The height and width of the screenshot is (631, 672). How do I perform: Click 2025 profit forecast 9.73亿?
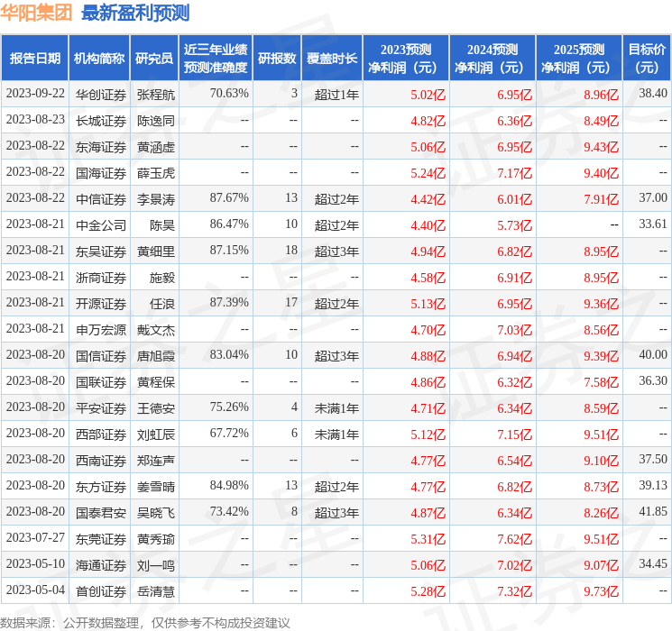point(602,591)
